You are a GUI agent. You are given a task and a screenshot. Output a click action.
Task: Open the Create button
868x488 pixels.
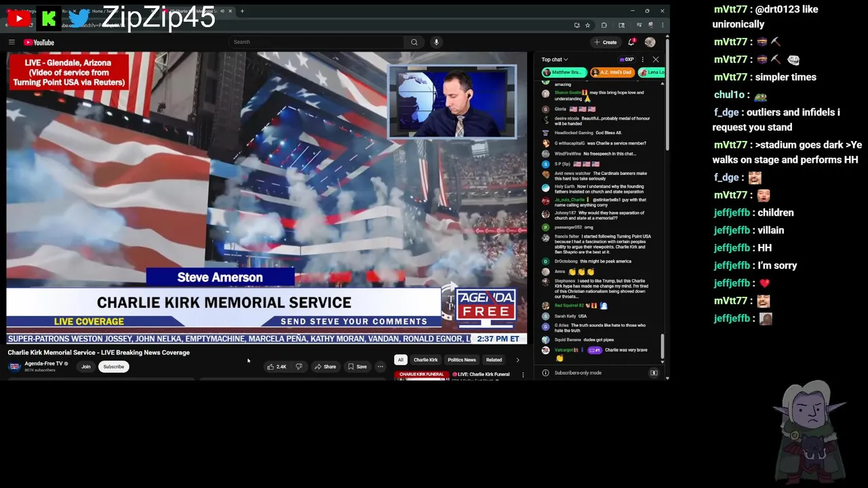606,42
